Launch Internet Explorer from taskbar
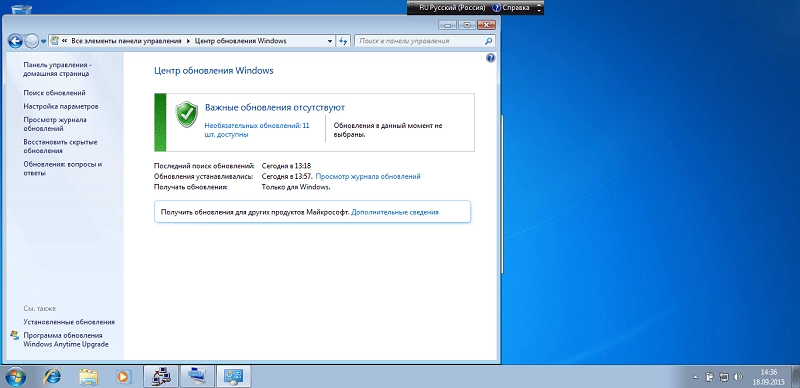 (x=52, y=377)
